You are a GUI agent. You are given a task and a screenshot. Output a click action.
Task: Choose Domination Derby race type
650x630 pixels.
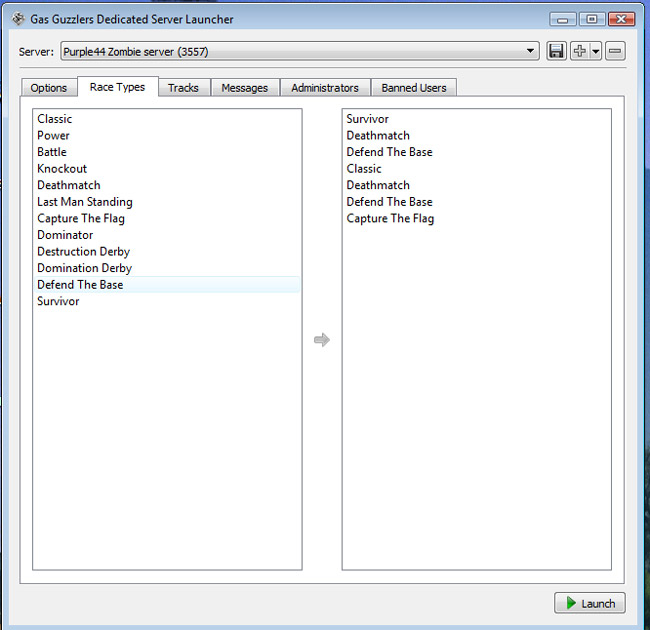167,268
